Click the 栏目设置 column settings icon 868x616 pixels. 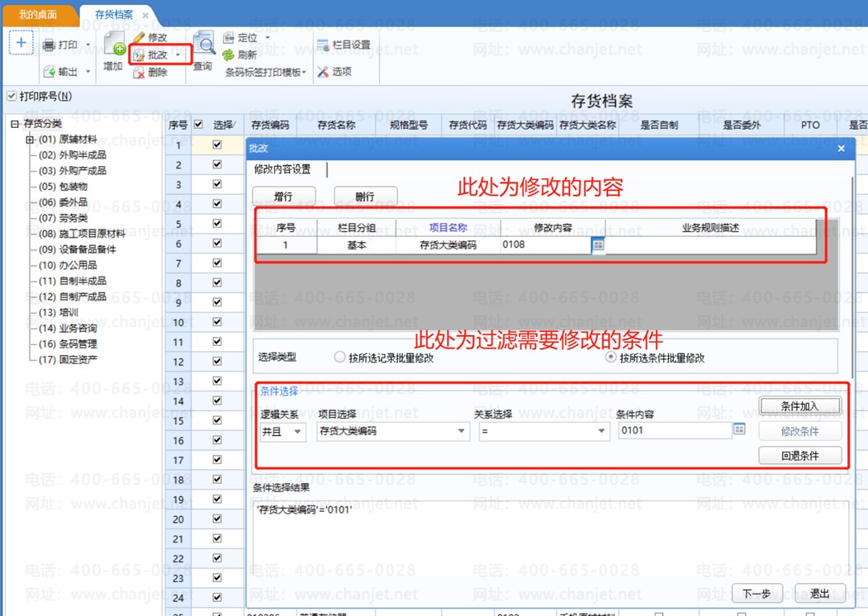tap(323, 45)
